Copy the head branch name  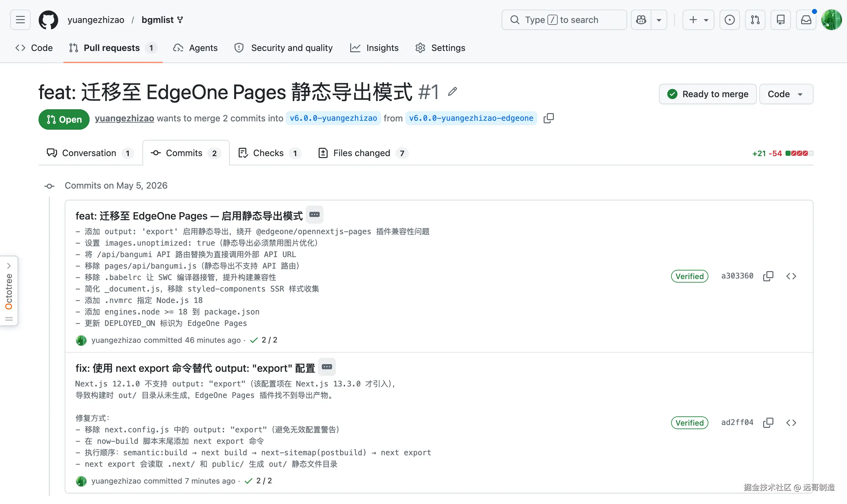pos(548,118)
